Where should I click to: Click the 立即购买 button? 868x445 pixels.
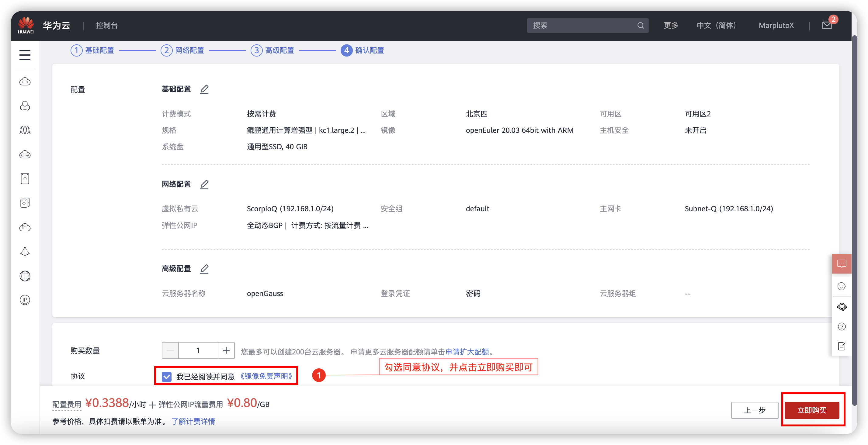click(811, 410)
